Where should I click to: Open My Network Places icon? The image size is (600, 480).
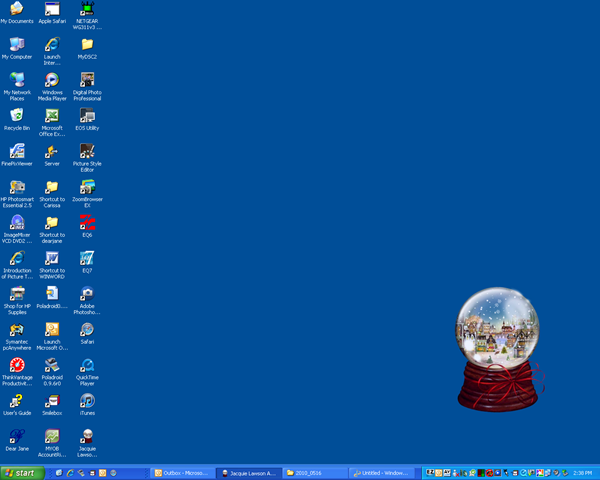click(17, 87)
